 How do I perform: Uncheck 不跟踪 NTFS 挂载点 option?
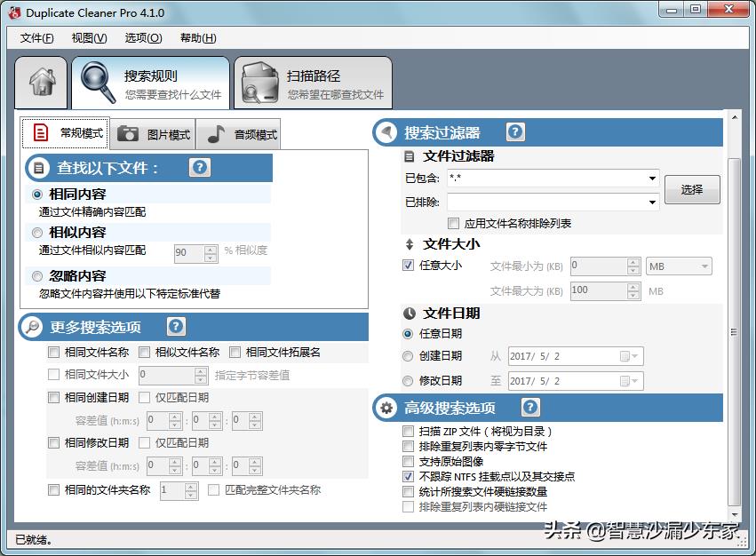coord(408,476)
